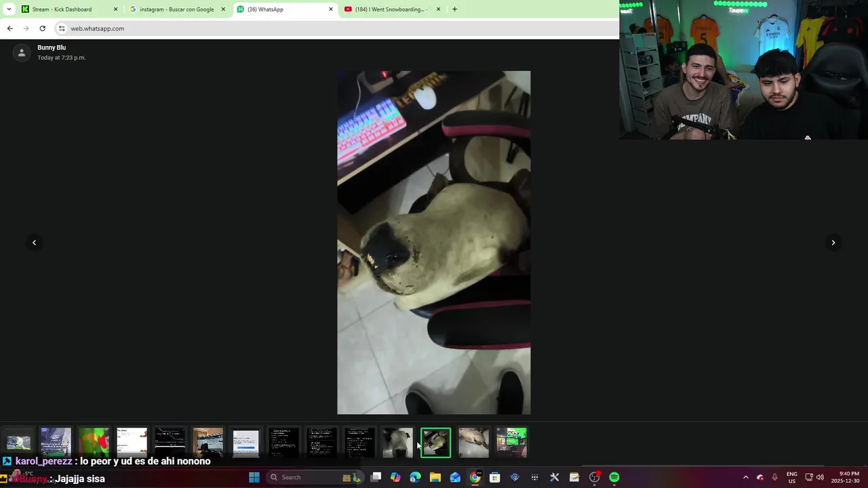The image size is (868, 488).
Task: Open the dog face close-up thumbnail
Action: tap(397, 443)
